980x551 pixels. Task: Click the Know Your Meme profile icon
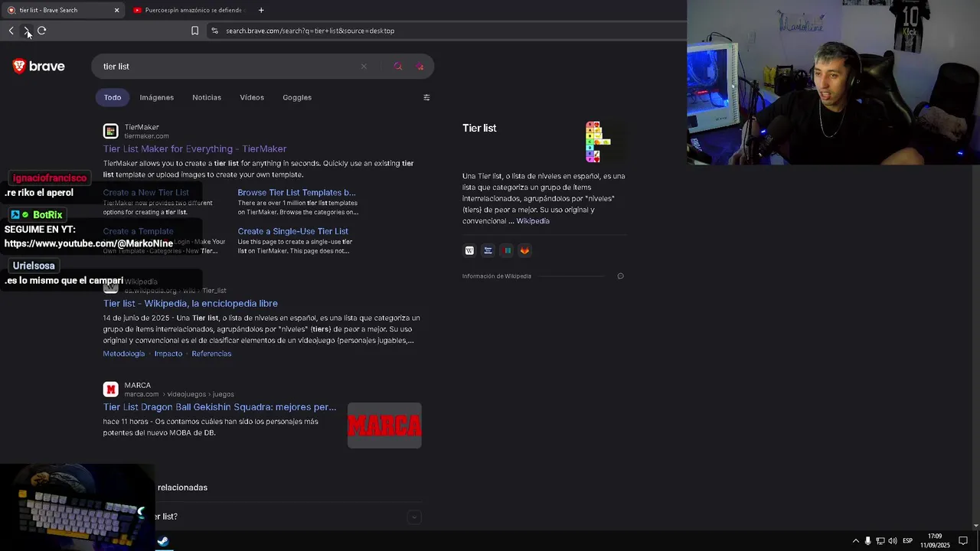pos(488,250)
